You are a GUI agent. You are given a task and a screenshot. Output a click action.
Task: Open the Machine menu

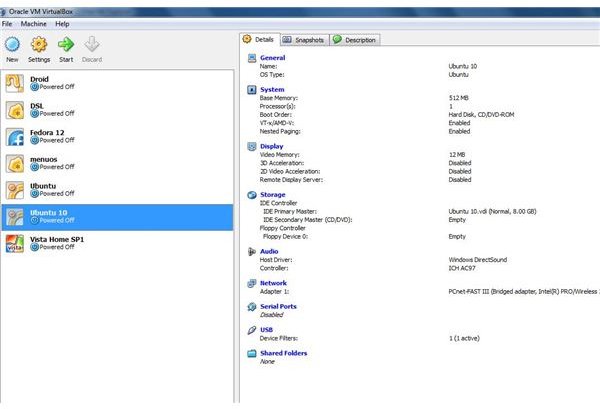[x=34, y=24]
